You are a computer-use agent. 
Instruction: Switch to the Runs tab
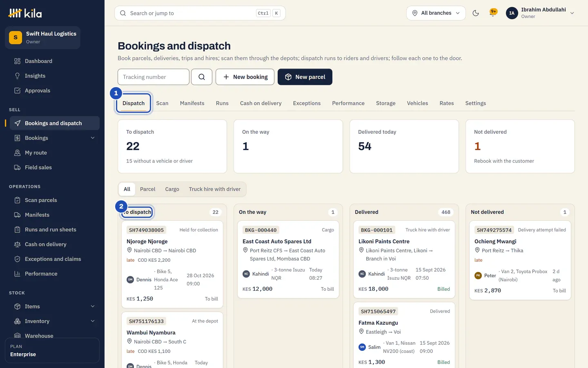pyautogui.click(x=222, y=103)
